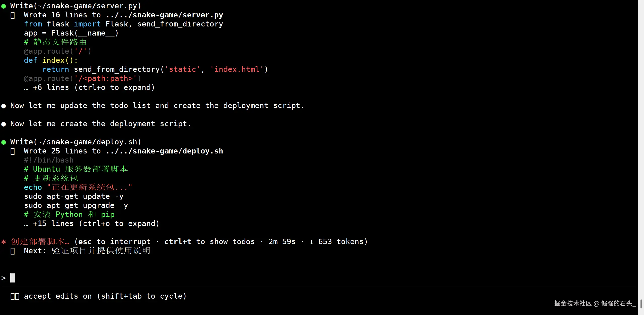Click the checkbox next to Next todo item
The width and height of the screenshot is (644, 315).
(13, 251)
